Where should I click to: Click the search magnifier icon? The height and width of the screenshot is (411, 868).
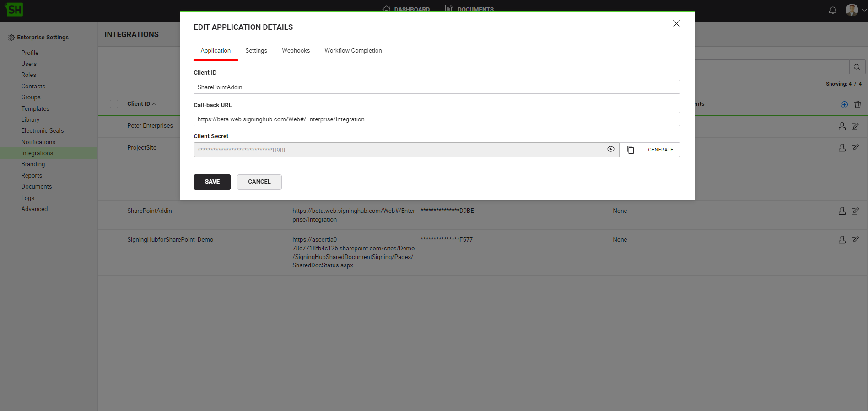[857, 67]
